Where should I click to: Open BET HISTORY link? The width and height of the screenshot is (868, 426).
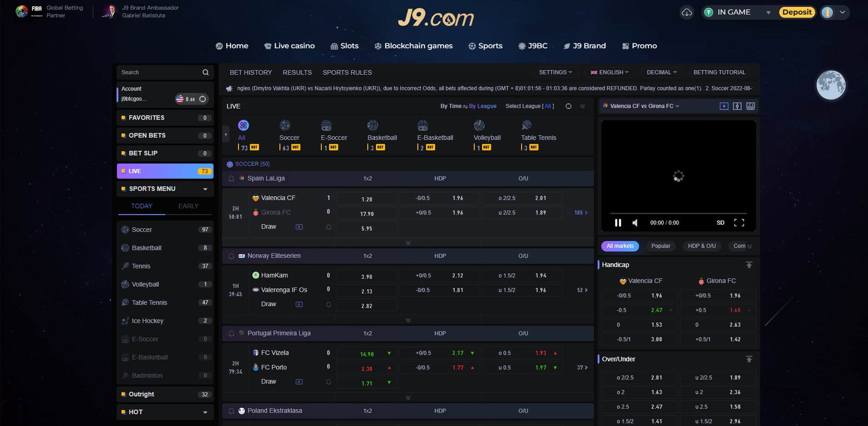(251, 72)
